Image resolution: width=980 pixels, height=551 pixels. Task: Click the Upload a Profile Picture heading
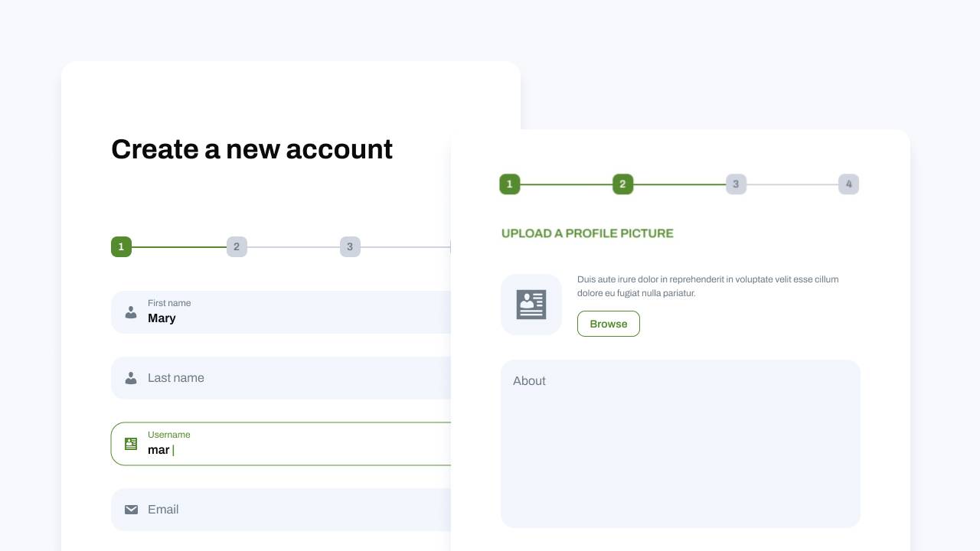pyautogui.click(x=587, y=233)
